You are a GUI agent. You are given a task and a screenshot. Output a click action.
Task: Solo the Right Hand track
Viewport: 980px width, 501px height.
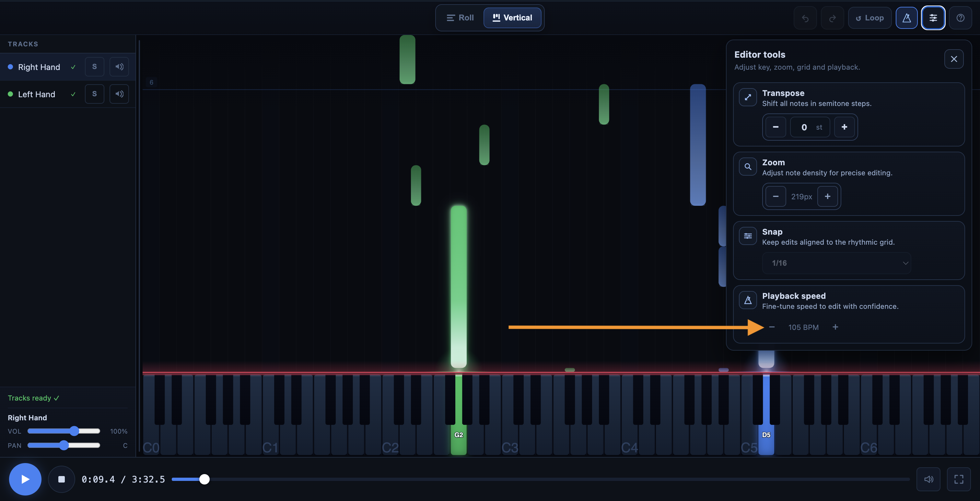tap(94, 66)
